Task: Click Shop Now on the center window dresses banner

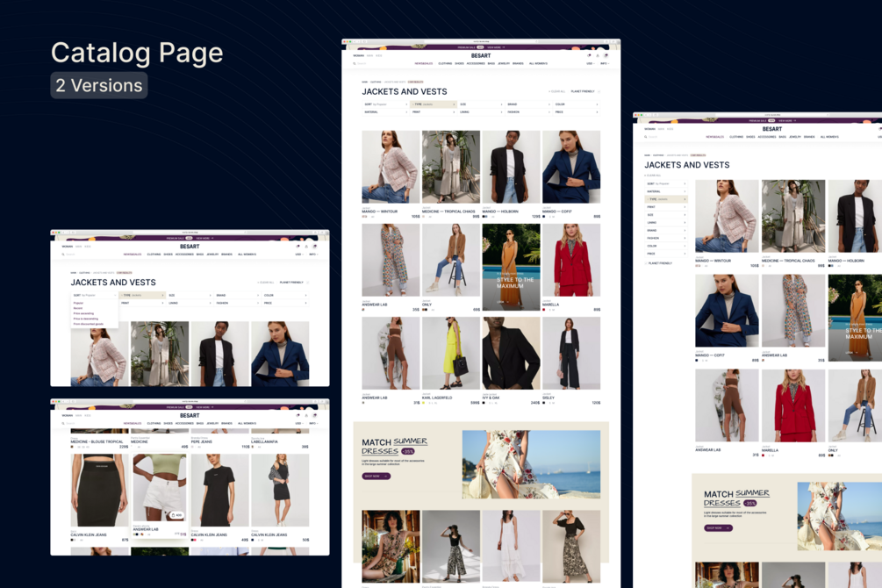Action: coord(376,476)
